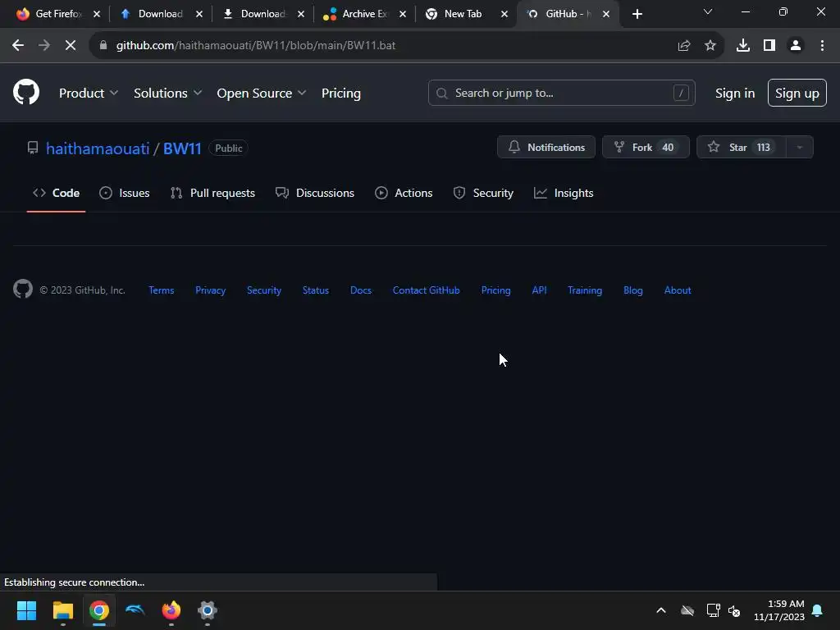This screenshot has width=840, height=630.
Task: Open the GitHub home logo in header
Action: (26, 92)
